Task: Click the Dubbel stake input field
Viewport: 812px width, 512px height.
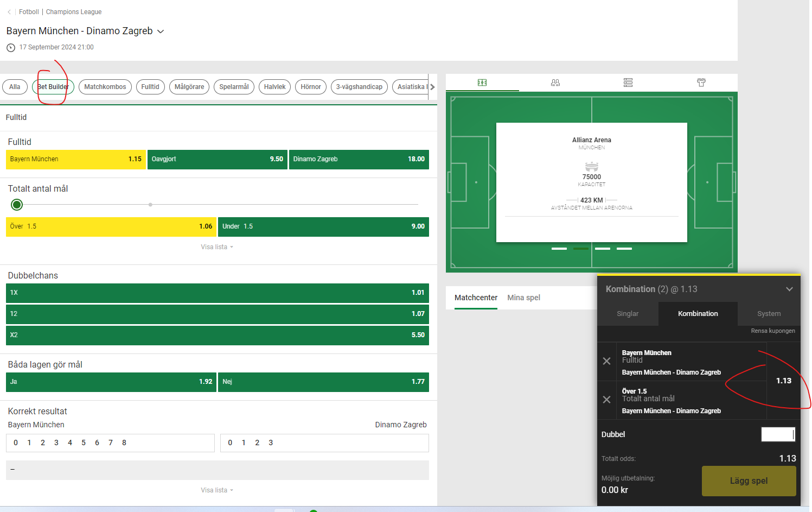Action: [x=777, y=434]
